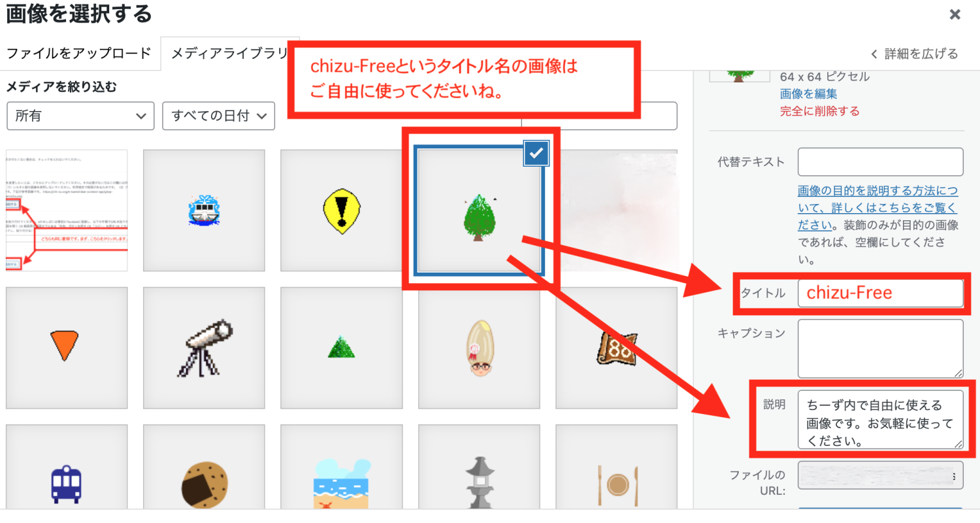Pick the small green triangle image

(342, 348)
